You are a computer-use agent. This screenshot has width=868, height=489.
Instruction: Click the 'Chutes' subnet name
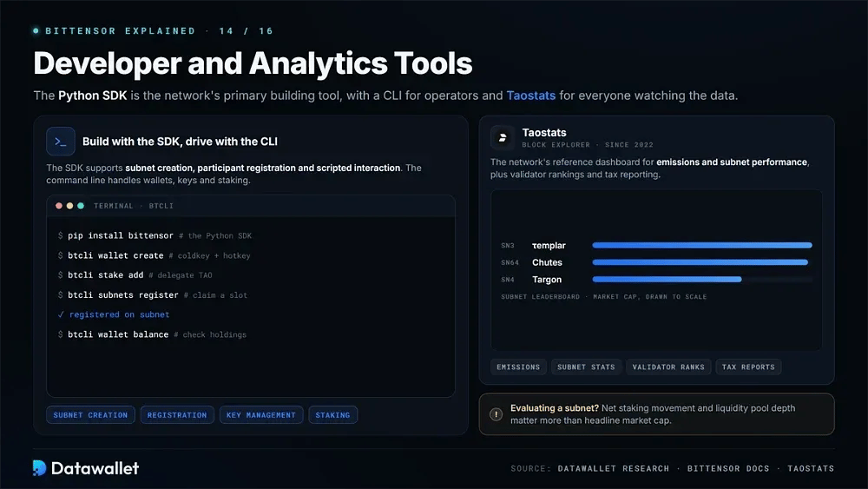click(x=547, y=262)
